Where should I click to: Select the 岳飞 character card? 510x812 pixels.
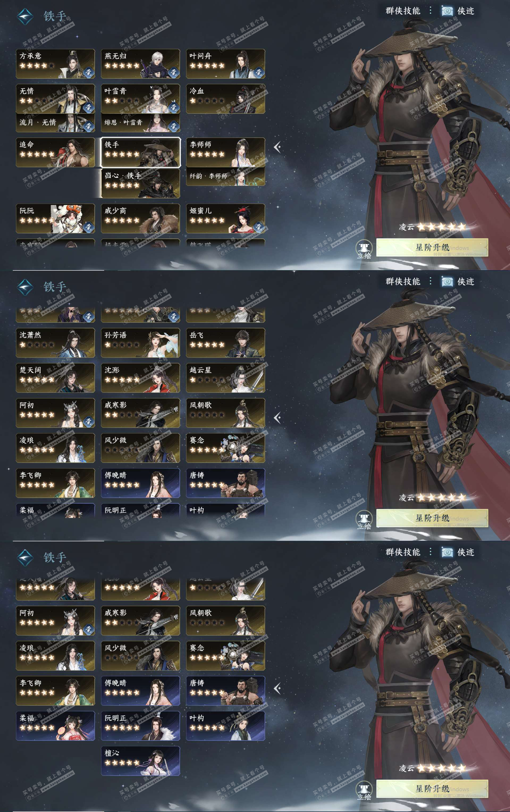(x=226, y=343)
